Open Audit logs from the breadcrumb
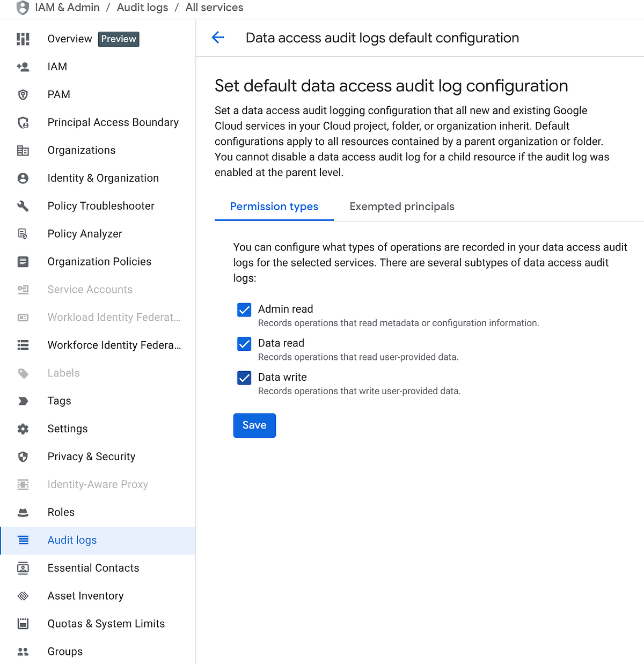The width and height of the screenshot is (644, 664). click(142, 8)
